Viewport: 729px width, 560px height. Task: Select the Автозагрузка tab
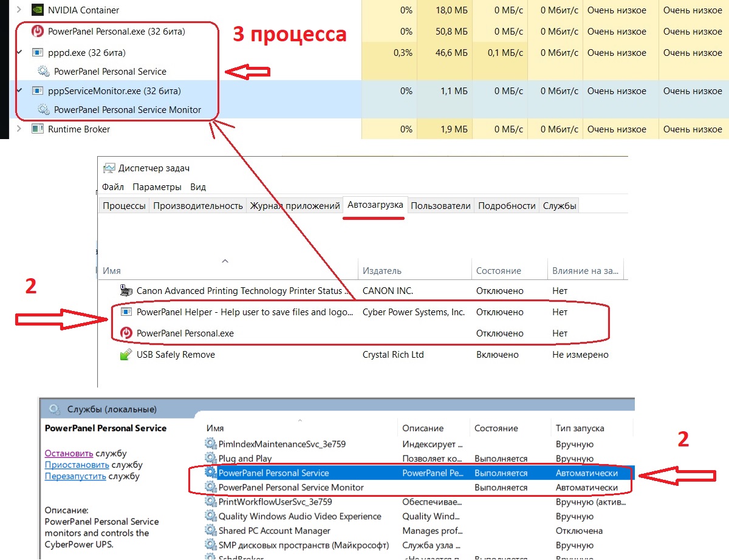[x=375, y=205]
